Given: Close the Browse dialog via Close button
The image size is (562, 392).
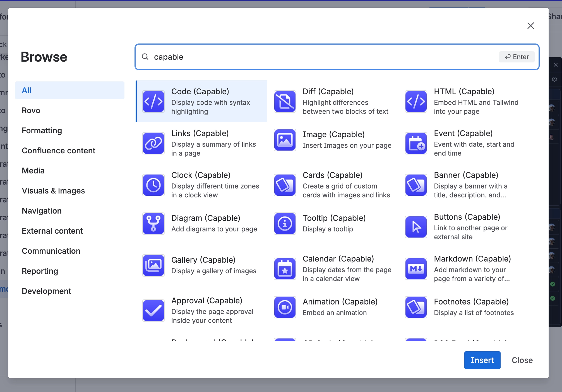Looking at the screenshot, I should pyautogui.click(x=522, y=360).
